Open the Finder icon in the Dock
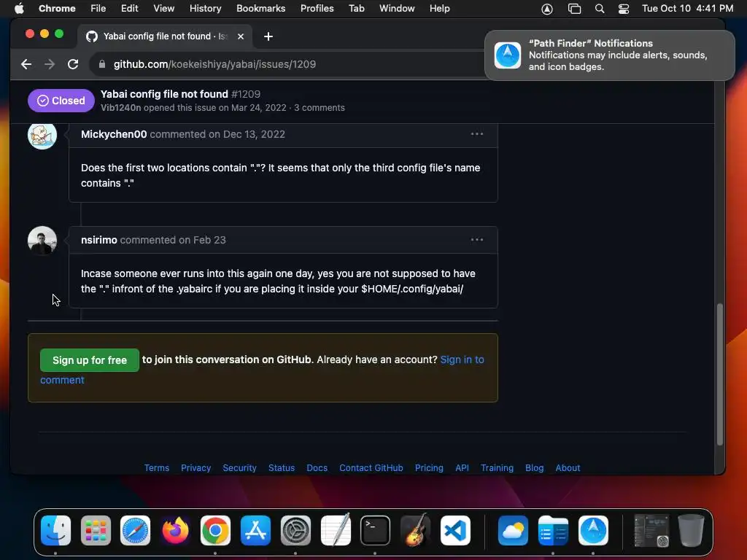The width and height of the screenshot is (747, 560). pos(55,530)
